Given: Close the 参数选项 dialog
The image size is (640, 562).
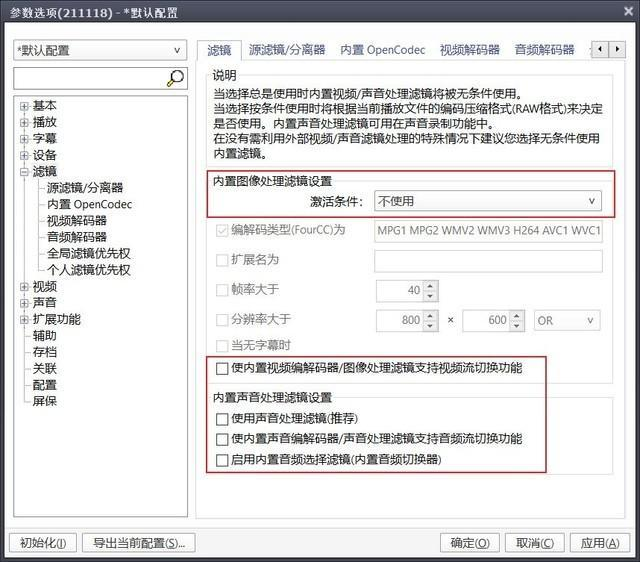Looking at the screenshot, I should point(629,11).
